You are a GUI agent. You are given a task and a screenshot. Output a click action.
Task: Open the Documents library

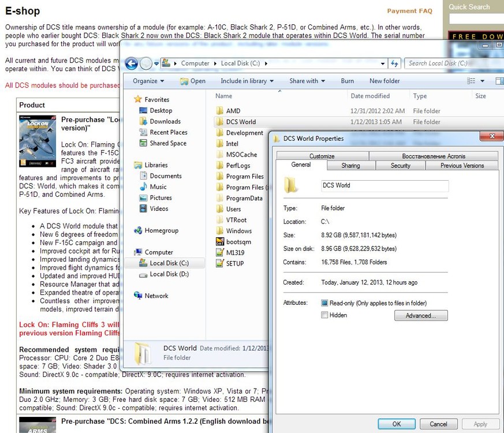tap(160, 176)
